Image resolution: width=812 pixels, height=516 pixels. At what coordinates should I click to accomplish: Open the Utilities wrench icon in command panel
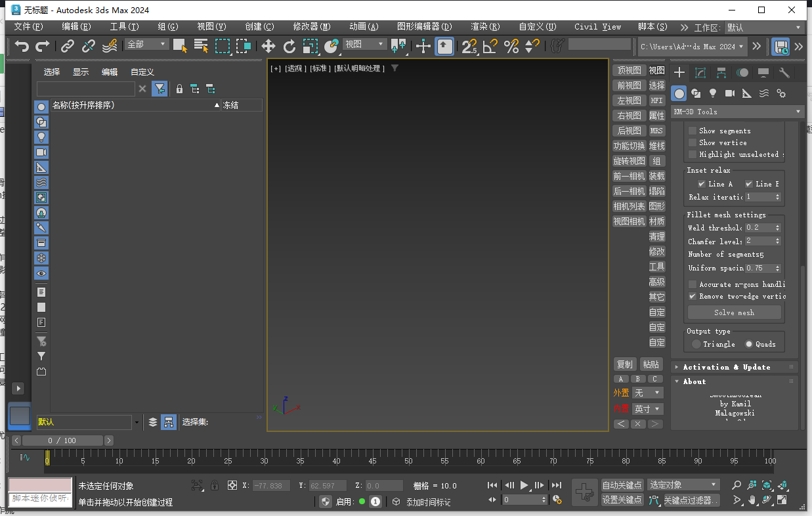[785, 72]
